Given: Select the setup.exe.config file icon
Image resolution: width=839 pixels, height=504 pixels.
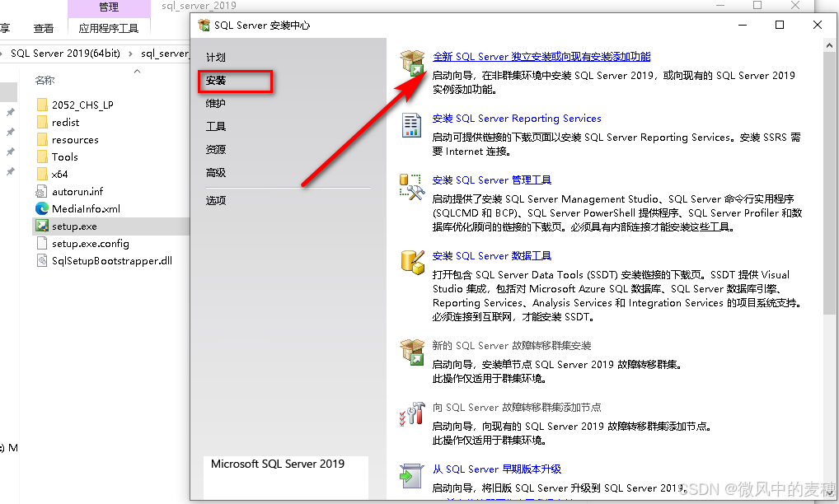Looking at the screenshot, I should (42, 243).
